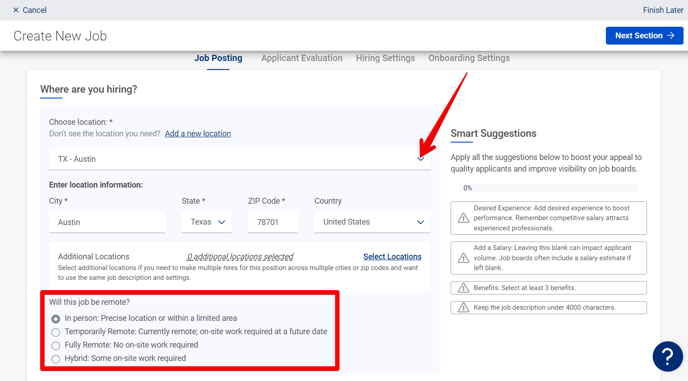The width and height of the screenshot is (688, 381).
Task: Expand the TX - Austin location dropdown
Action: [x=240, y=159]
